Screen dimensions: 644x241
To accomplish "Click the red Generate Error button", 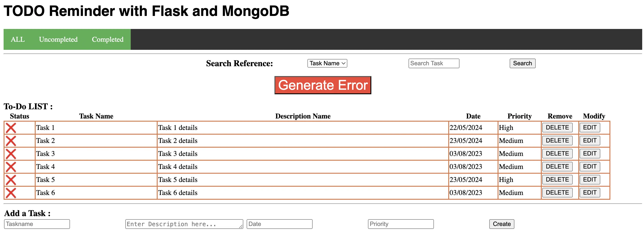I will point(322,85).
